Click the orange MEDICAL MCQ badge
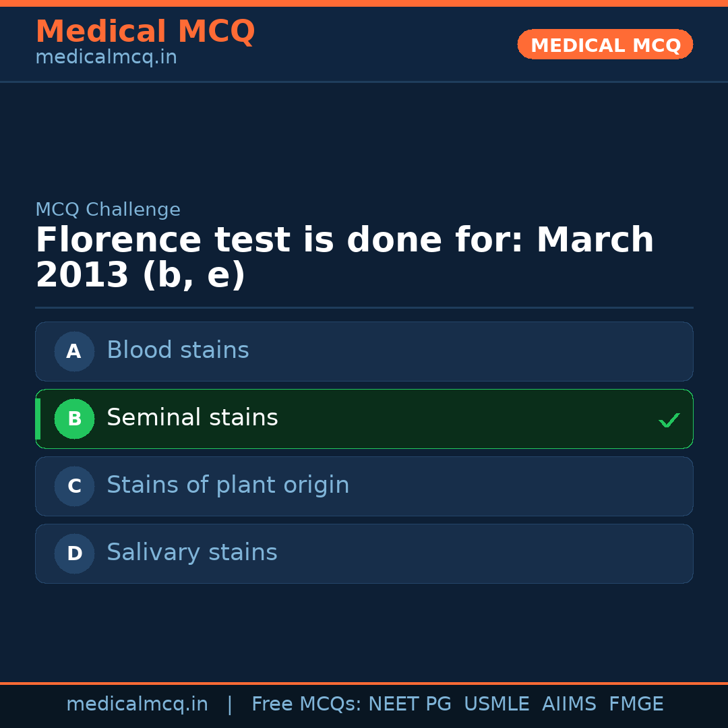The width and height of the screenshot is (728, 728). tap(605, 45)
